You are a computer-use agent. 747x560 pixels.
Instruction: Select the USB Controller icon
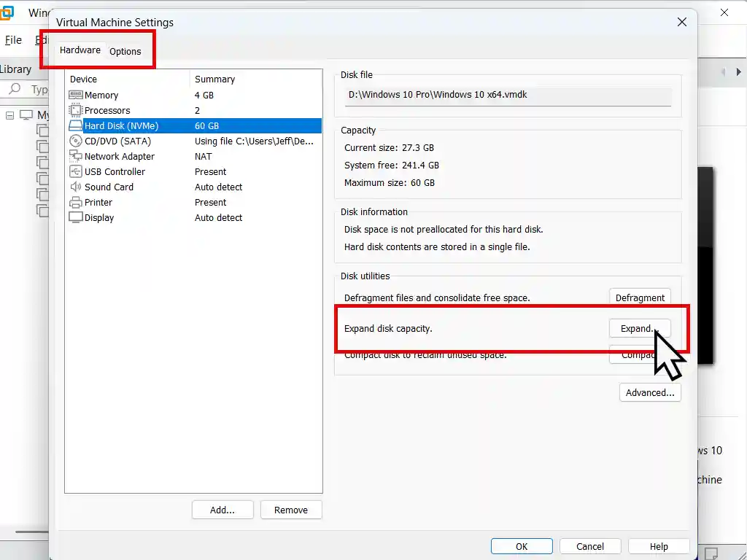coord(75,172)
